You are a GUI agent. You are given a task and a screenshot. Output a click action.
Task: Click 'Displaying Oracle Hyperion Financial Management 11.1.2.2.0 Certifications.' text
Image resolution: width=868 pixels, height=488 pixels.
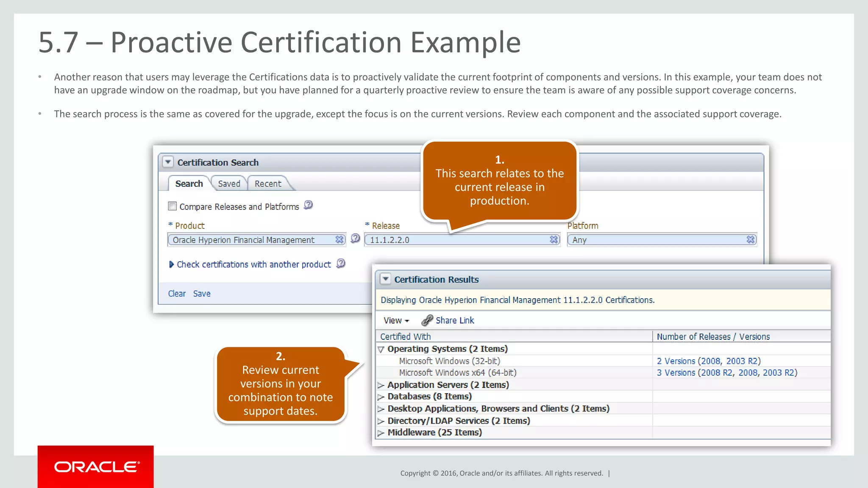pyautogui.click(x=517, y=300)
